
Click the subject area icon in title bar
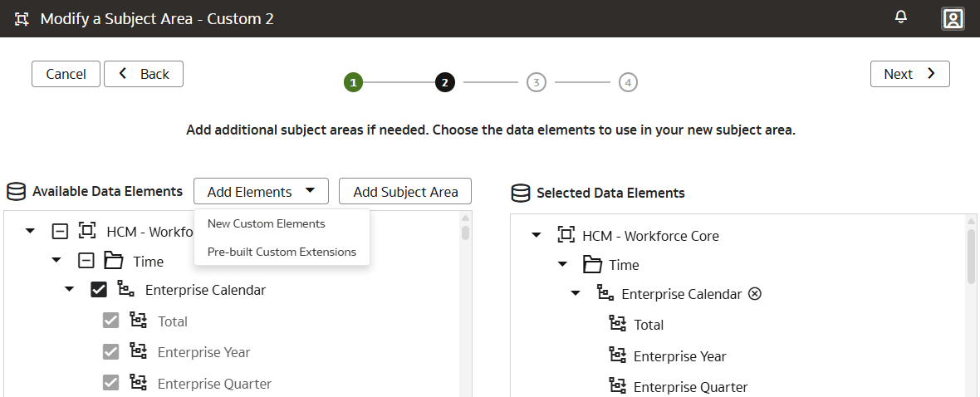[x=22, y=18]
